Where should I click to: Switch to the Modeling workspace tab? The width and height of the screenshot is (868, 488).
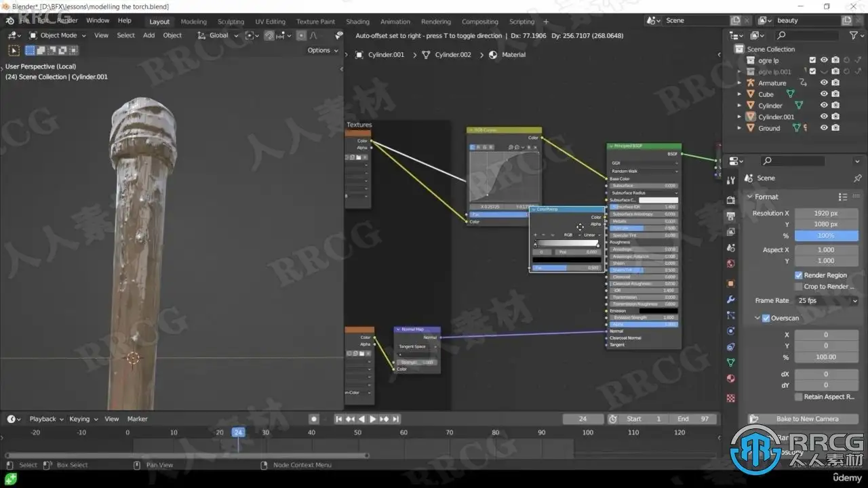(x=193, y=22)
